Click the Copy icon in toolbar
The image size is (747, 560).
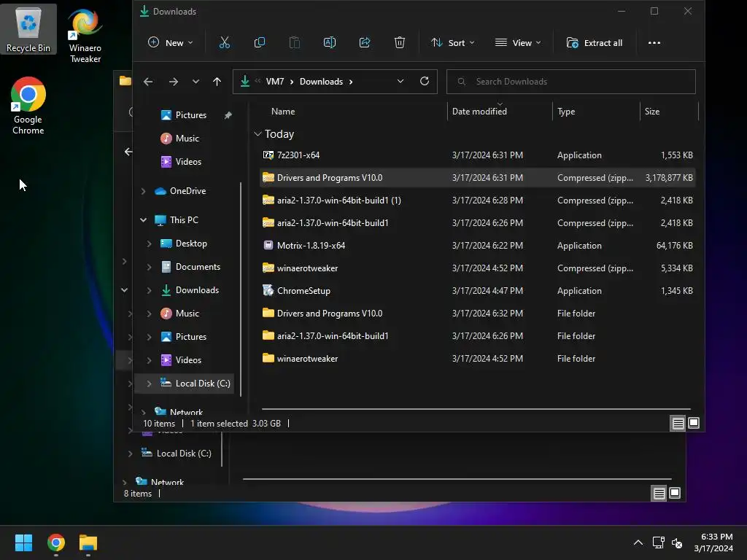coord(259,43)
